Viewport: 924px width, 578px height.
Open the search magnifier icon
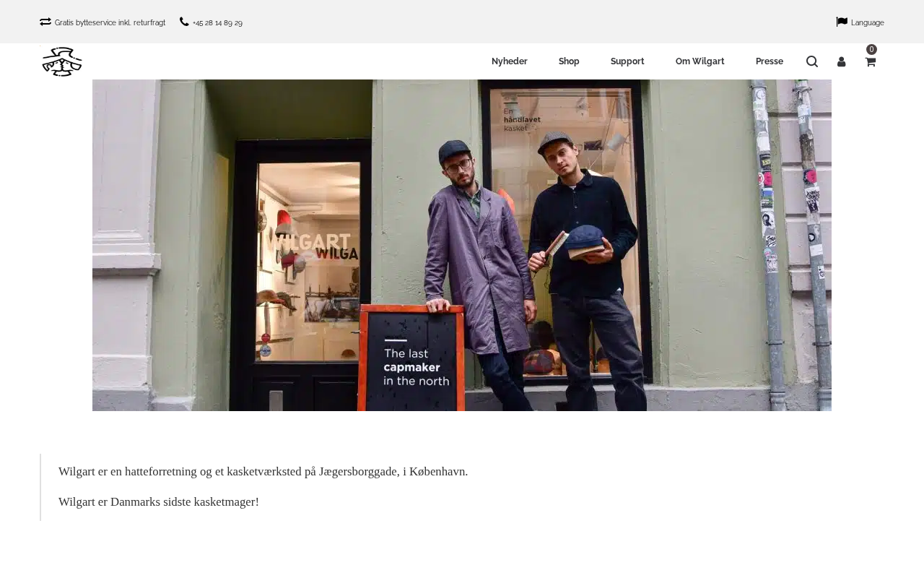point(812,61)
